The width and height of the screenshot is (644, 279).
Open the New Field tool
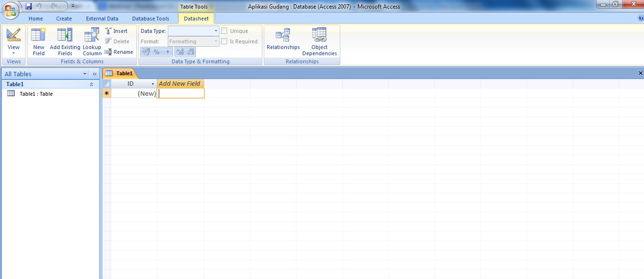point(38,40)
